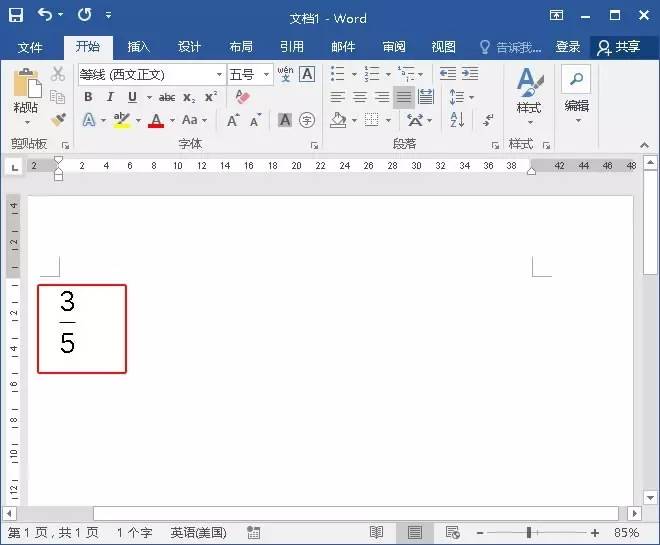660x545 pixels.
Task: Increase font size with grow icon
Action: tap(233, 120)
